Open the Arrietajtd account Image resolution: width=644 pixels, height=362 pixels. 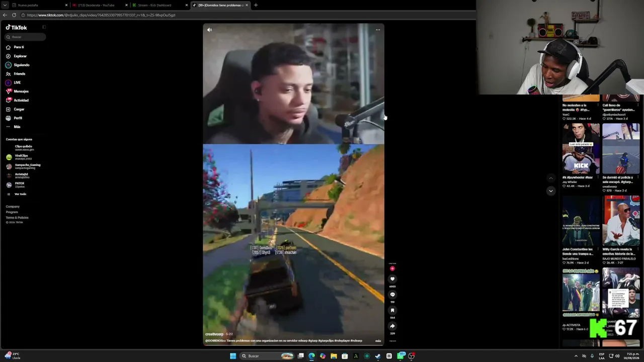coord(18,175)
